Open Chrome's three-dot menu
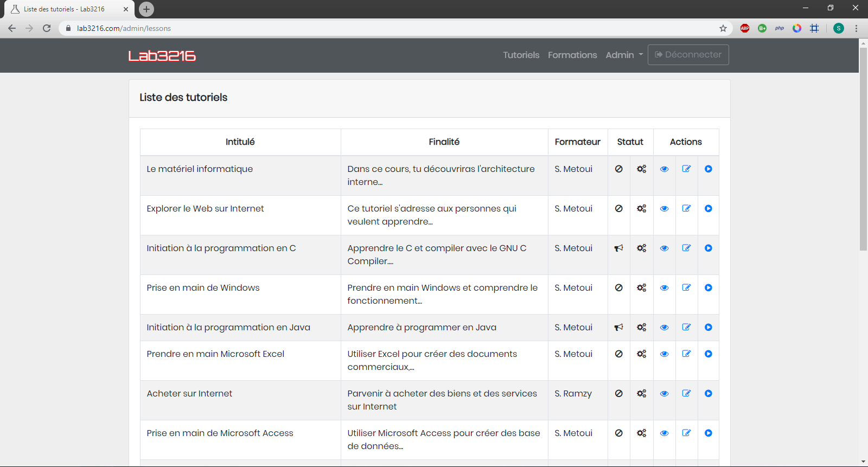Image resolution: width=868 pixels, height=467 pixels. pyautogui.click(x=856, y=28)
